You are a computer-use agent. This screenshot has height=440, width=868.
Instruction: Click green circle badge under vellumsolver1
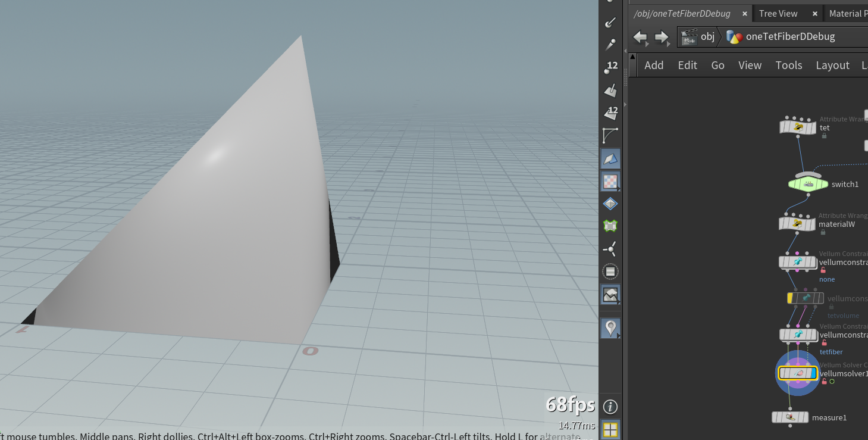(832, 382)
